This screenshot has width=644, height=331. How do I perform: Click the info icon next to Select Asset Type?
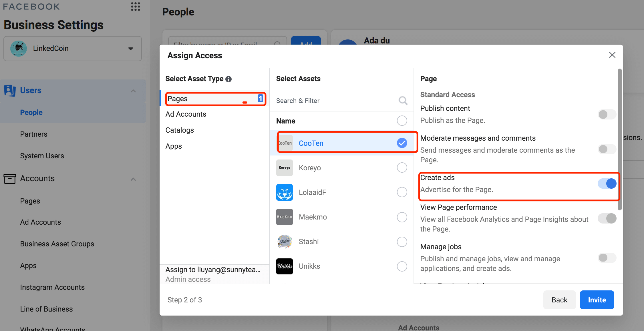pos(228,79)
